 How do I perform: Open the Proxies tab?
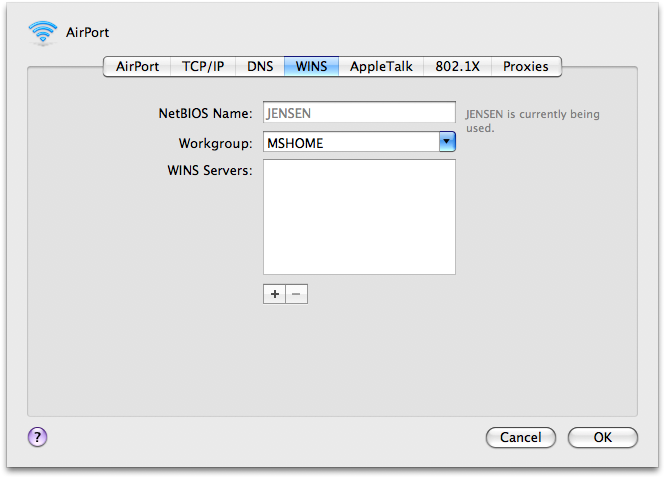click(x=526, y=67)
